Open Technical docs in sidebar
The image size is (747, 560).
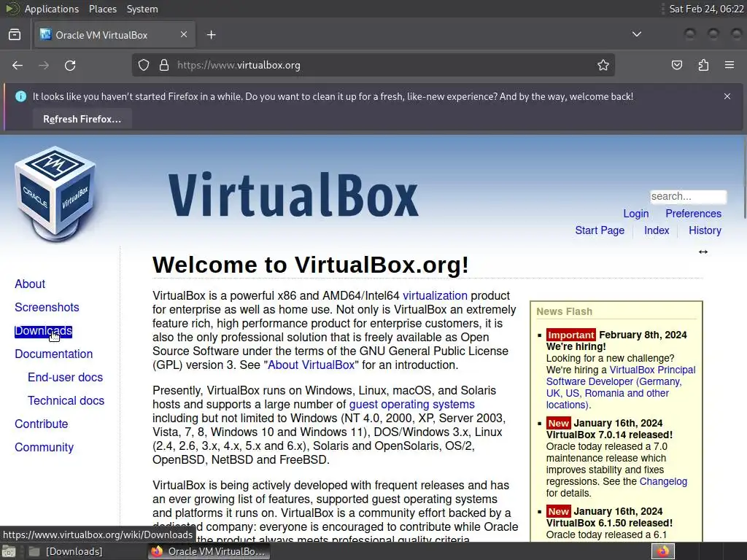(66, 400)
